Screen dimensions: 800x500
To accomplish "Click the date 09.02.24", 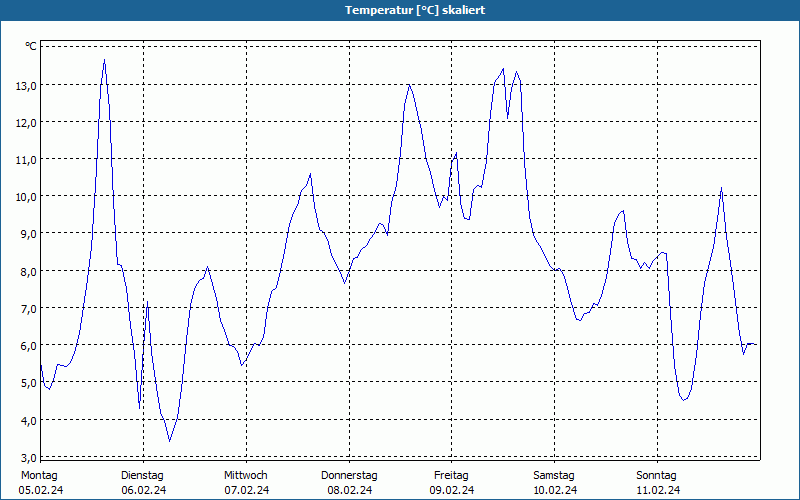I will [x=452, y=490].
